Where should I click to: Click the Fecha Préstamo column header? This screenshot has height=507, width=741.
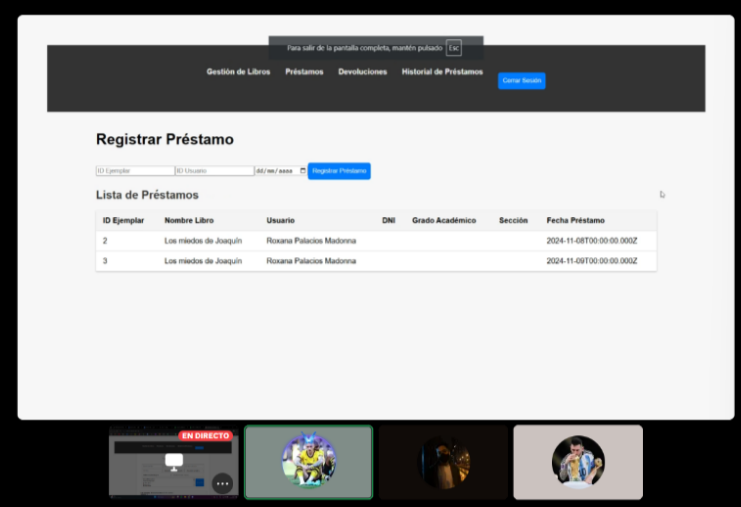pos(575,220)
